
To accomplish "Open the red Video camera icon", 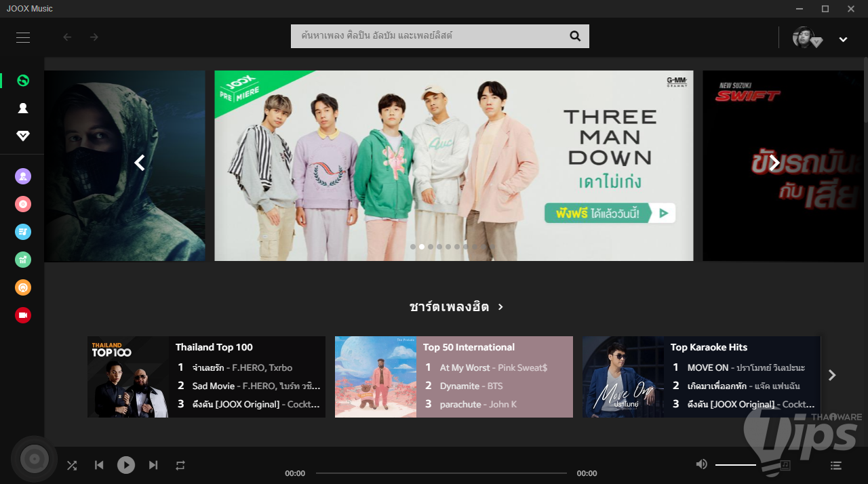I will [x=23, y=315].
